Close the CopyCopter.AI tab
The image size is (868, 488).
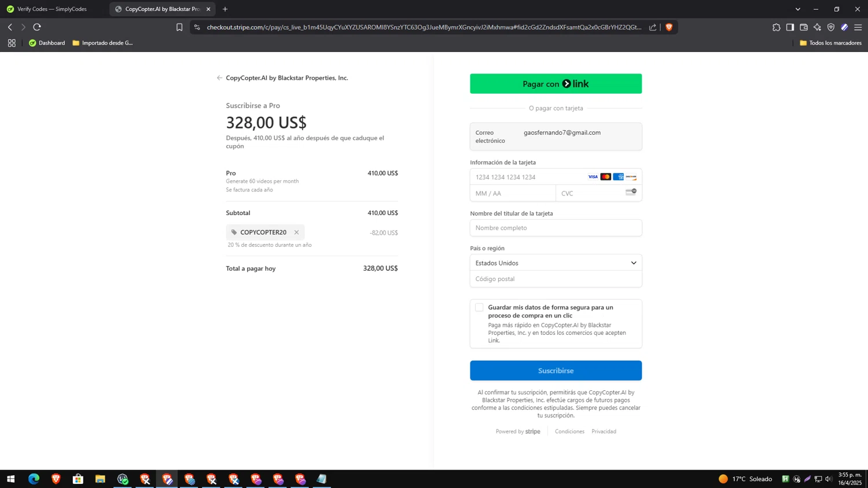208,9
